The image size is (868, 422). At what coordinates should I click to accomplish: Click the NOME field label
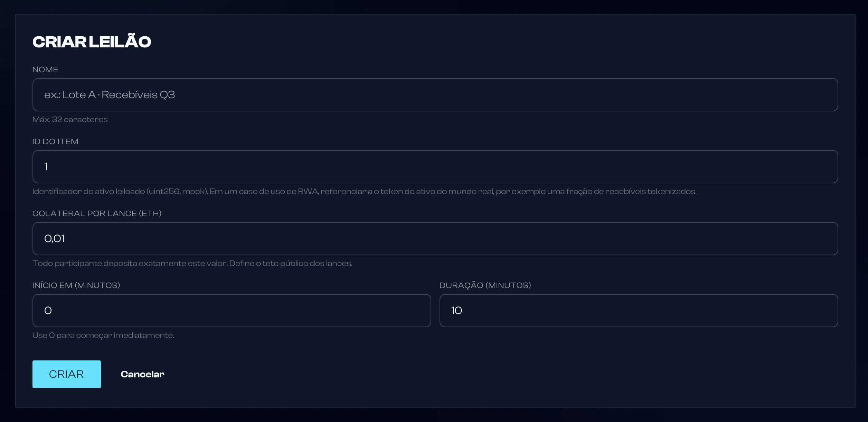coord(45,70)
